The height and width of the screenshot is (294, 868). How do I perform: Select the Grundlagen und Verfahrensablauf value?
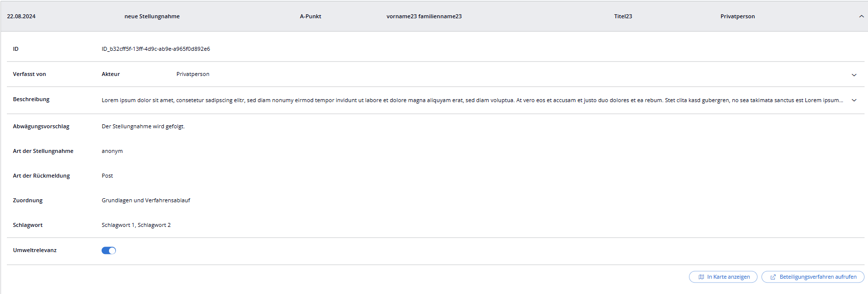145,200
